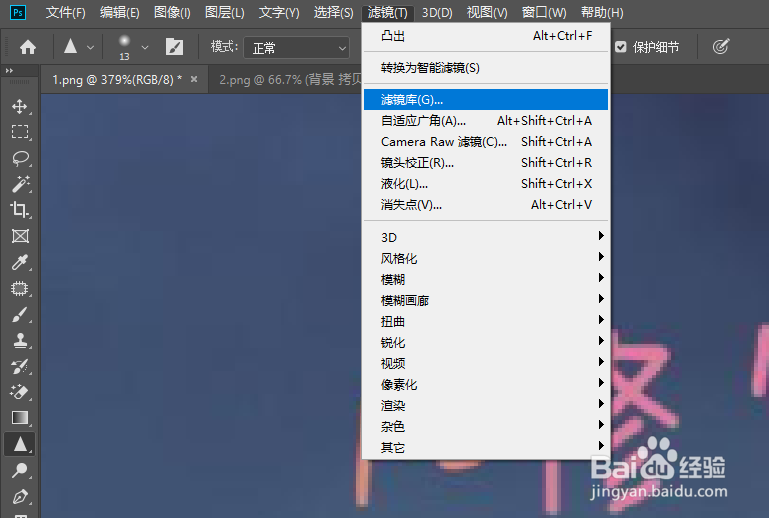The image size is (769, 518).
Task: Expand the 模糊 submenu
Action: coord(486,280)
